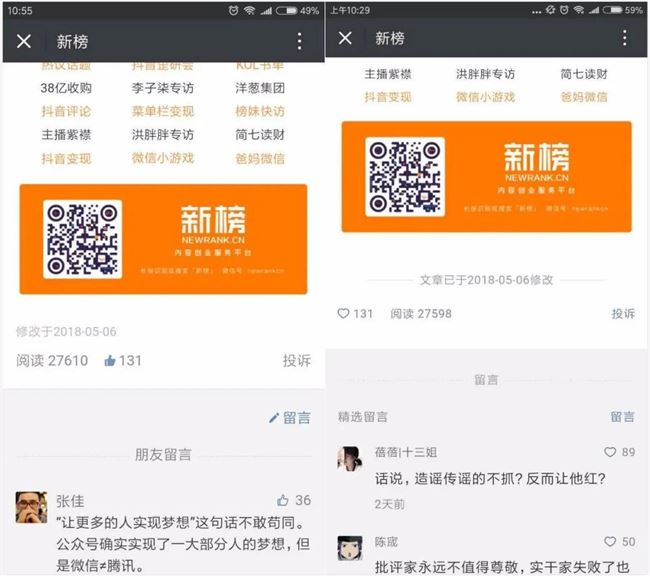Tap the alarm clock icon in left status bar

click(x=233, y=10)
